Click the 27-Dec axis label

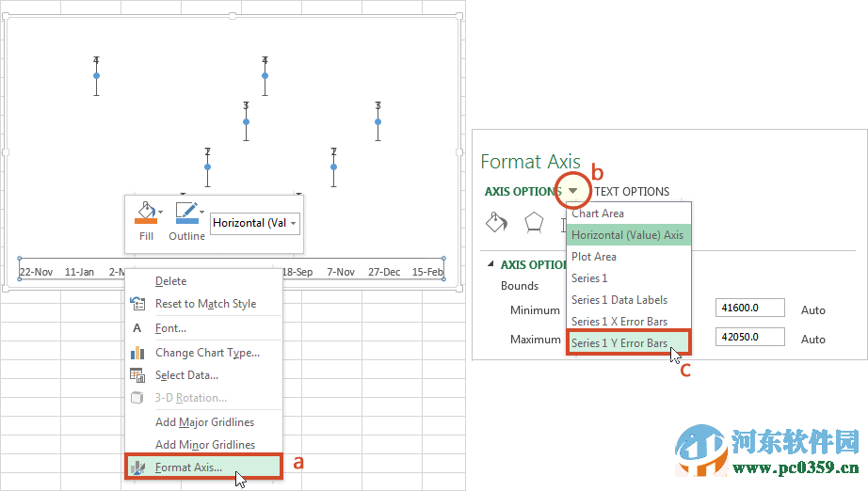(384, 272)
